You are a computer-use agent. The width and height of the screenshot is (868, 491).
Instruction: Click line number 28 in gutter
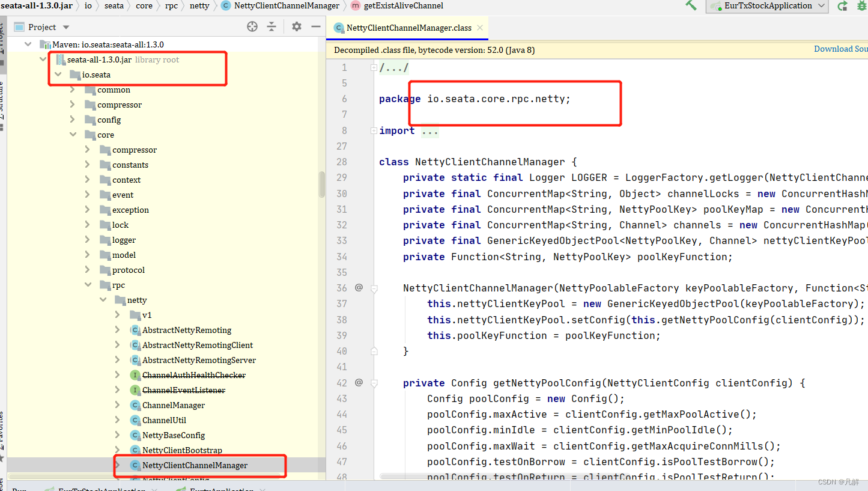click(342, 162)
